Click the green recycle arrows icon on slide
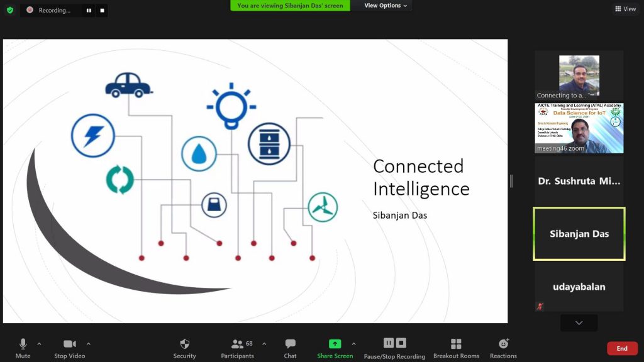Viewport: 644px width, 362px height. click(x=120, y=179)
